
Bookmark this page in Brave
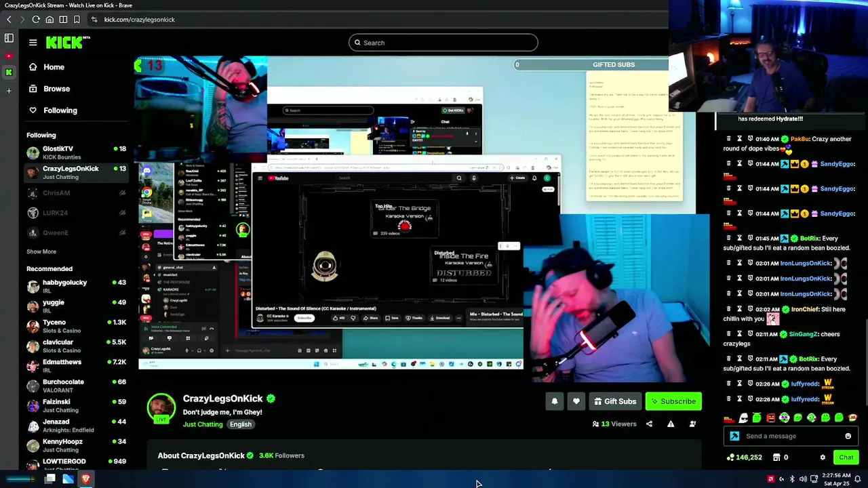[x=77, y=20]
